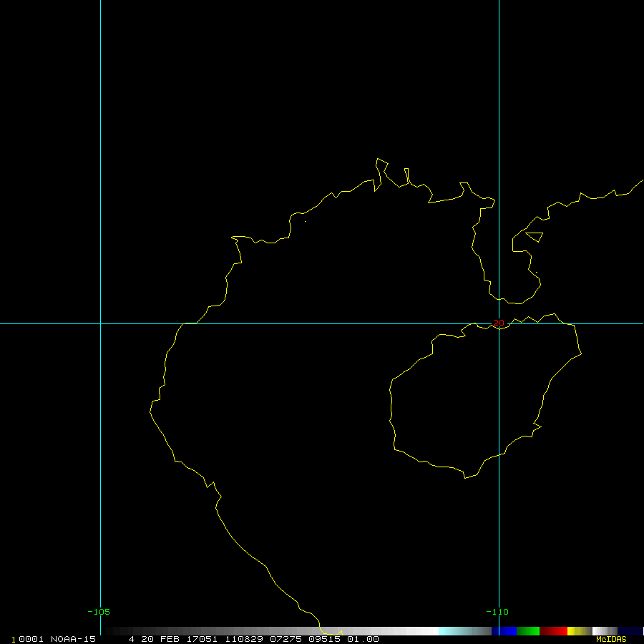This screenshot has height=644, width=644.
Task: Click the small triangular island outline
Action: 535,236
